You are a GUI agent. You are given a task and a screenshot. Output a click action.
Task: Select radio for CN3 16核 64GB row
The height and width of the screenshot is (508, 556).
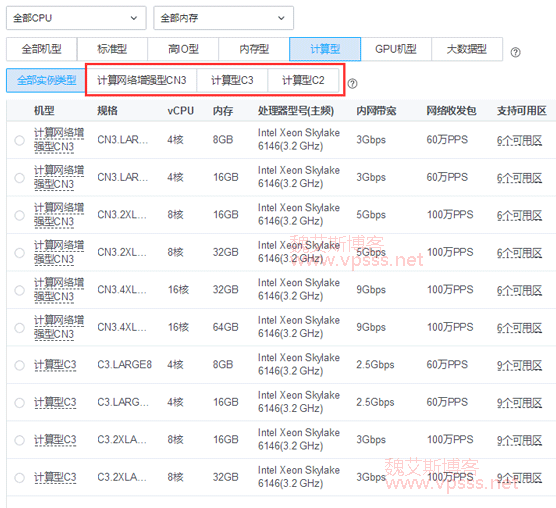20,328
